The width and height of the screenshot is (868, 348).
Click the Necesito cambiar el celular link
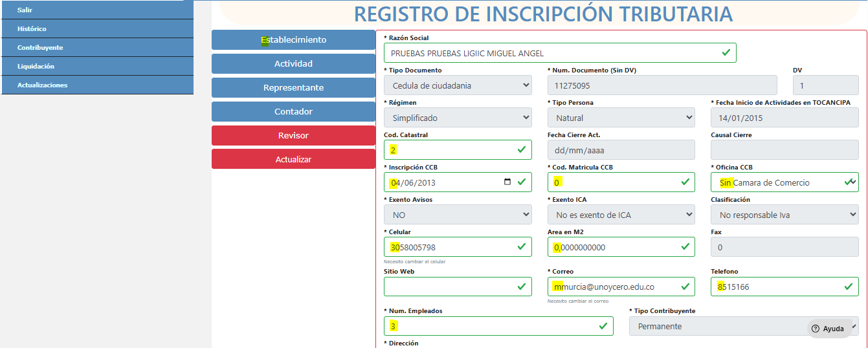pos(414,261)
